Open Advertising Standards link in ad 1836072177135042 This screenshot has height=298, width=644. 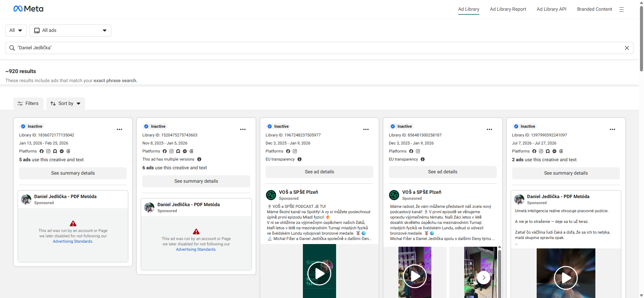[73, 241]
